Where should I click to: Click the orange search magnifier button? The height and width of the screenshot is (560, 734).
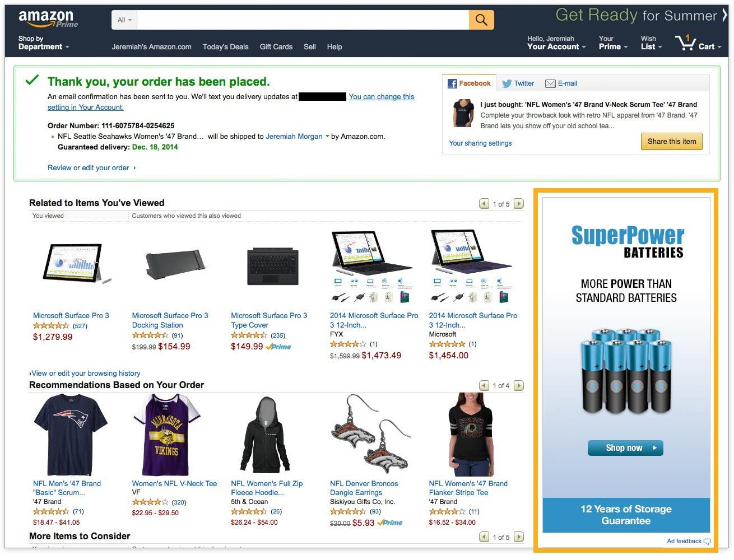[x=481, y=20]
